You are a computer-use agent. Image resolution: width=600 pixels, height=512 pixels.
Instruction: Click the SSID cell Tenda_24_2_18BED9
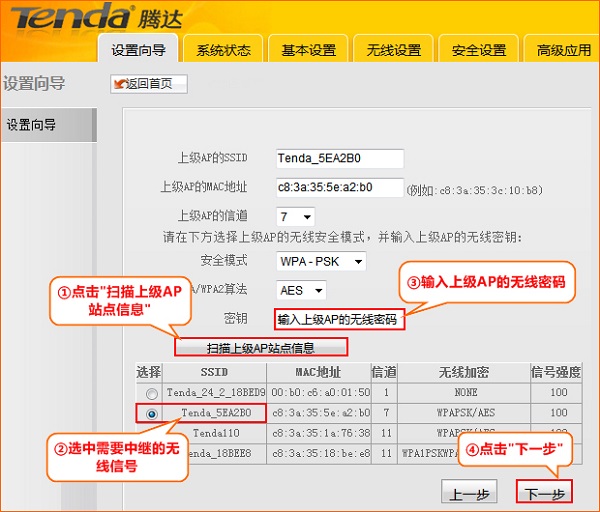point(215,392)
